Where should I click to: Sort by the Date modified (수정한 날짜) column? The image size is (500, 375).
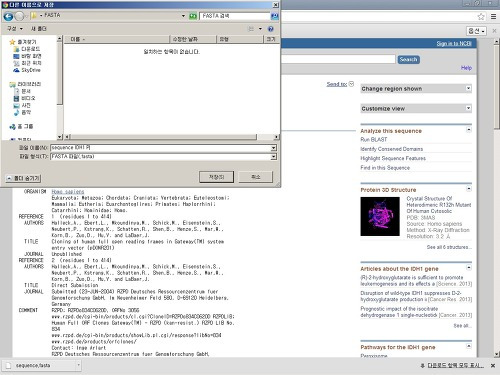click(x=193, y=39)
